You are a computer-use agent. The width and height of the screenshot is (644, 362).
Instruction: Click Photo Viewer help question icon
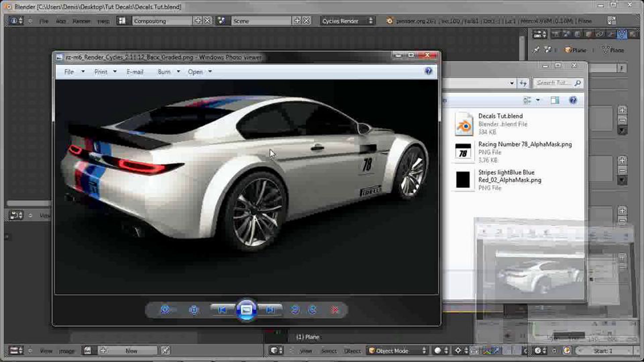tap(429, 71)
